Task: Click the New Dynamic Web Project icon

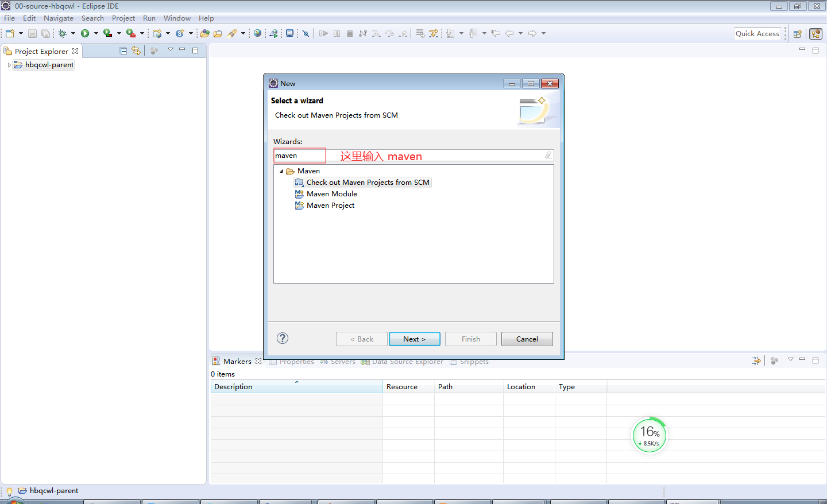Action: pyautogui.click(x=157, y=33)
